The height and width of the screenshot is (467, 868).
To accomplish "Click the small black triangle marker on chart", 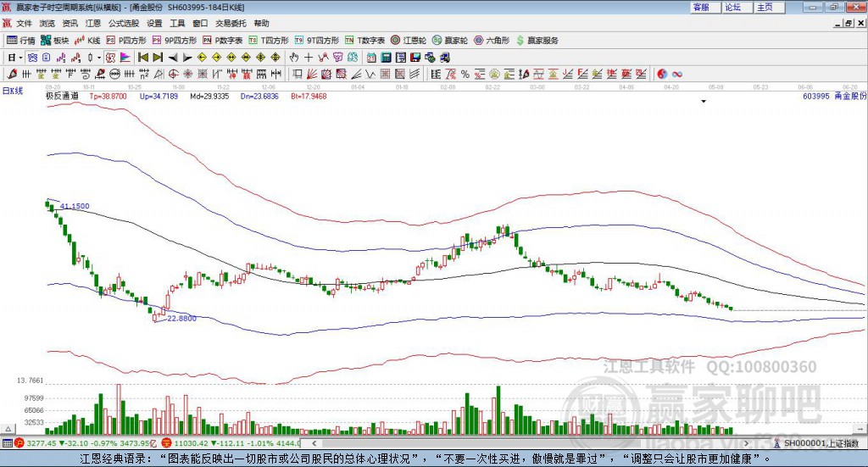I will point(704,101).
